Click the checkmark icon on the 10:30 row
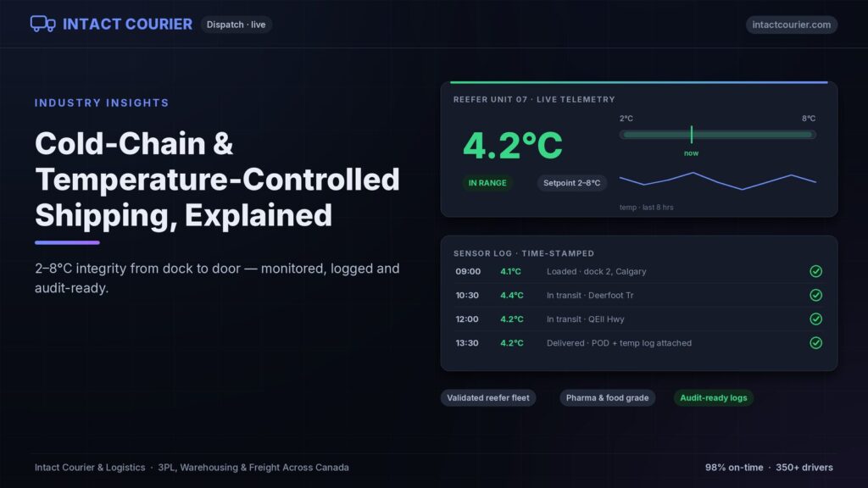The width and height of the screenshot is (868, 488). 815,295
